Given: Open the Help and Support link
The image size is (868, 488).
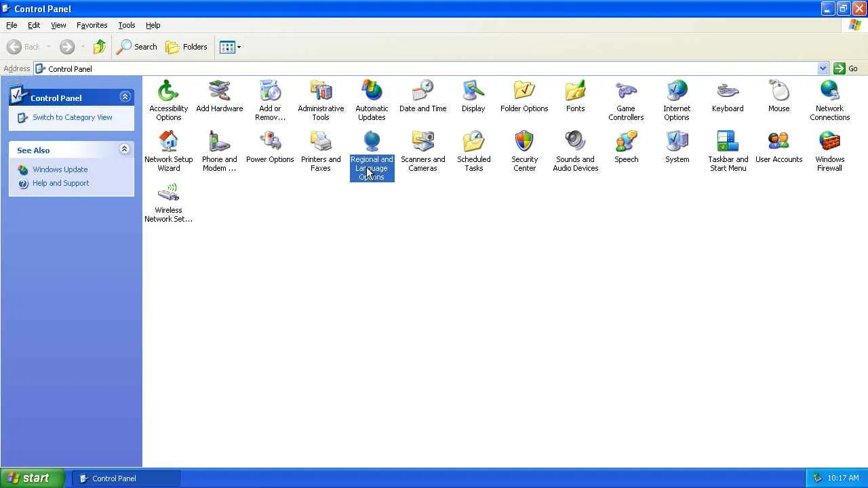Looking at the screenshot, I should click(61, 183).
